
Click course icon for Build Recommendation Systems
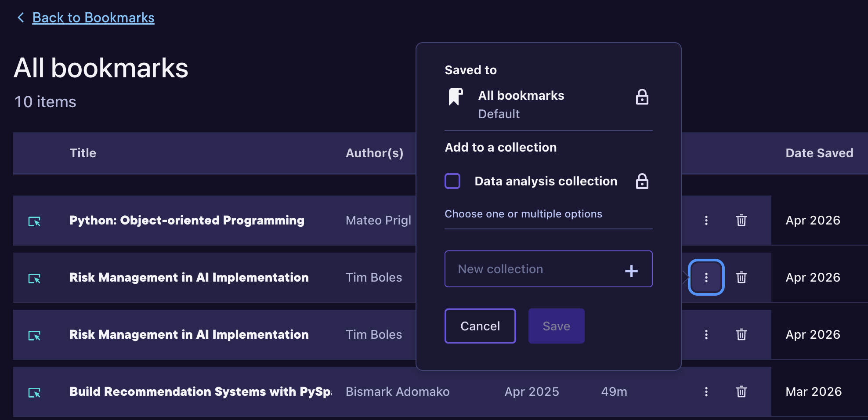[x=34, y=392]
